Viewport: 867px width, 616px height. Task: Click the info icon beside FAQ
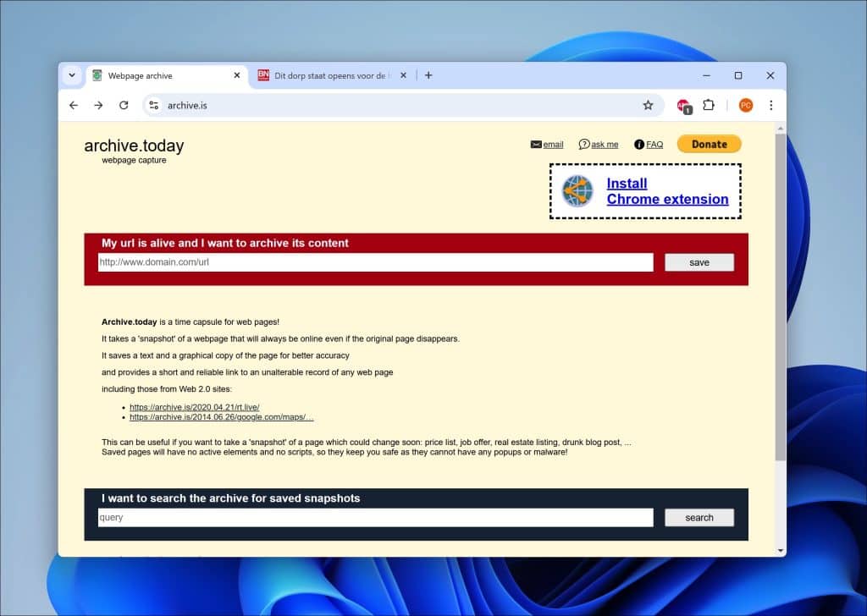coord(639,144)
